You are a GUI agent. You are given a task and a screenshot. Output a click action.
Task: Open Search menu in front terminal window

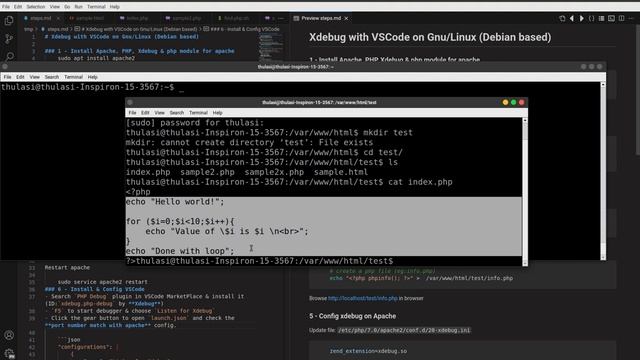[177, 113]
